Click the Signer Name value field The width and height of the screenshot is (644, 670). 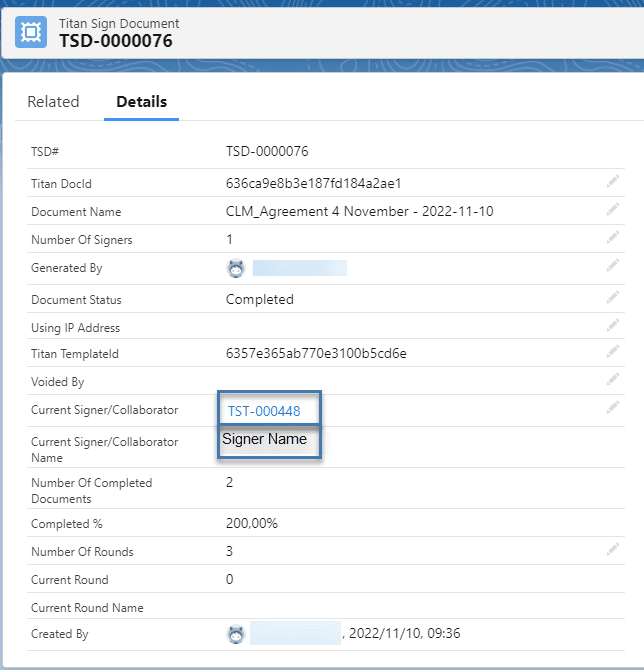pos(268,440)
